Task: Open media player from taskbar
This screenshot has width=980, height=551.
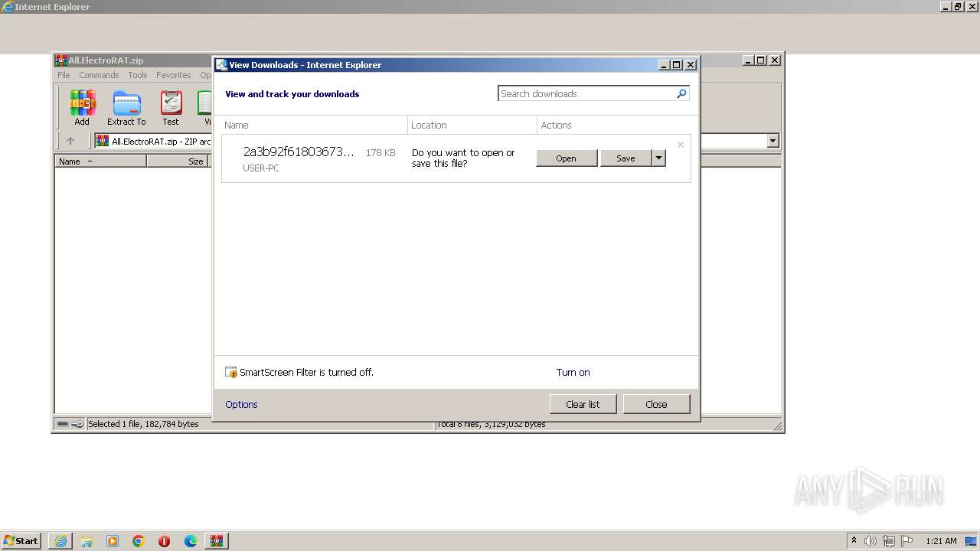Action: (x=113, y=541)
